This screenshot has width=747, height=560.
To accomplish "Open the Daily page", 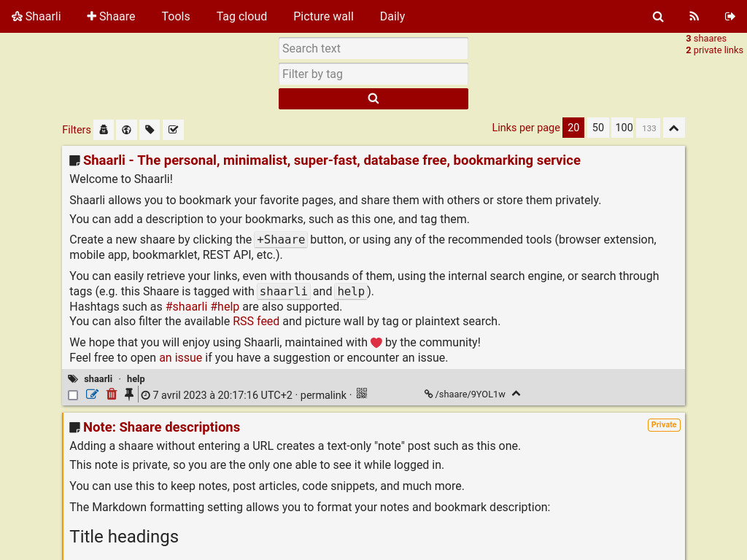I will pyautogui.click(x=392, y=17).
